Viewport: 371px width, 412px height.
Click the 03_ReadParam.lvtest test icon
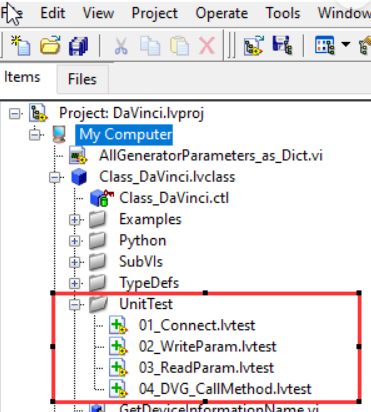click(x=118, y=368)
